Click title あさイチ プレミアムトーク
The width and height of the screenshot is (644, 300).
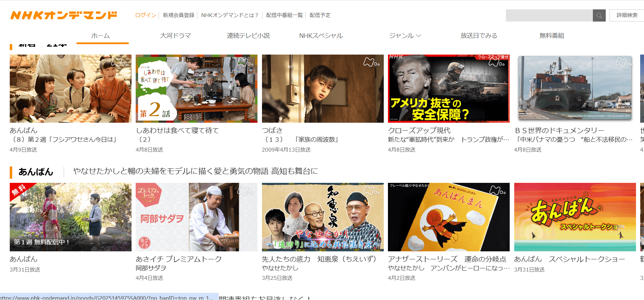point(179,259)
